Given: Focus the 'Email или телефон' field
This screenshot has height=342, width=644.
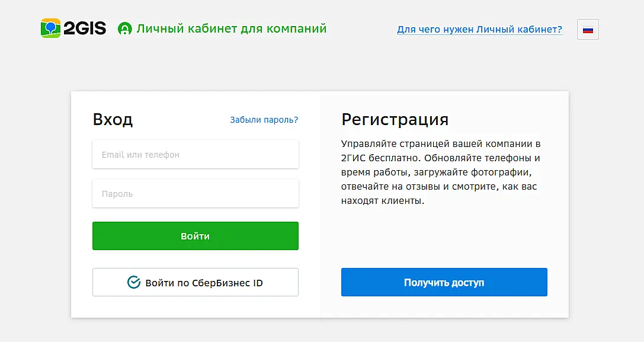Looking at the screenshot, I should [x=195, y=155].
